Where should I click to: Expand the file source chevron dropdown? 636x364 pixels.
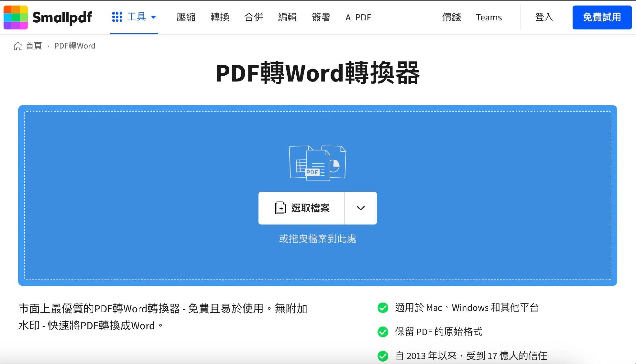click(x=361, y=208)
